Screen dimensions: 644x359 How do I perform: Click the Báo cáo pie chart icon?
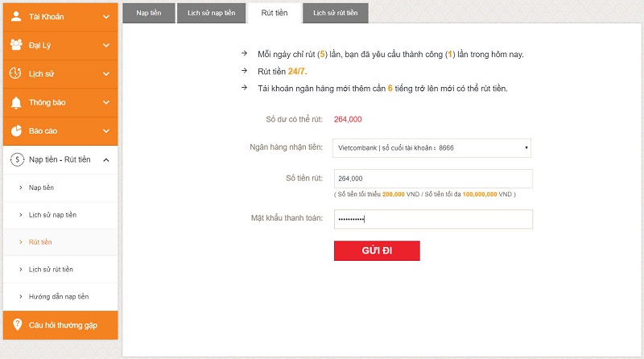pyautogui.click(x=16, y=130)
